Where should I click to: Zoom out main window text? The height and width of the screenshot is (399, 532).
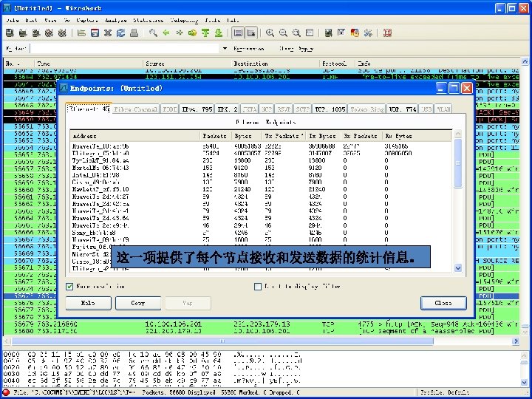(283, 33)
